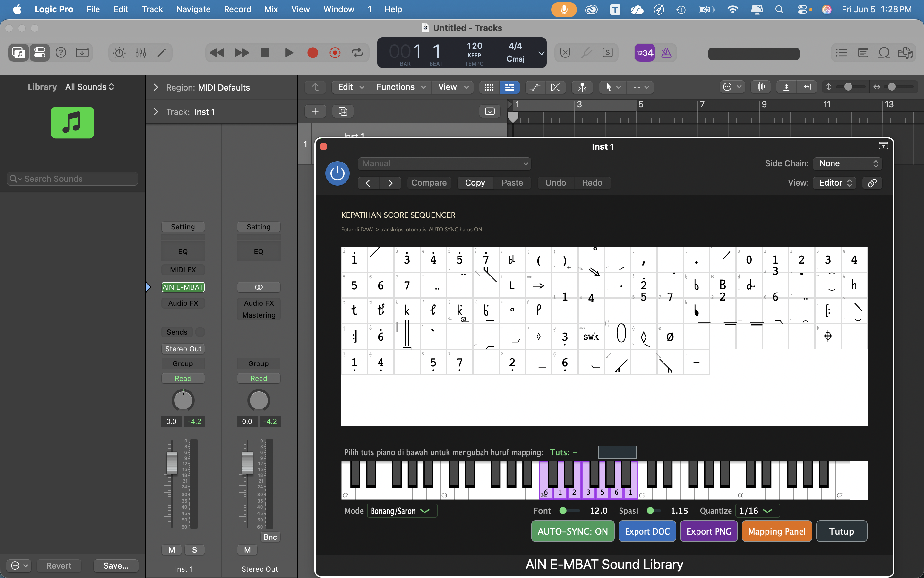Toggle the plugin power bypass button
Image resolution: width=924 pixels, height=578 pixels.
click(338, 173)
